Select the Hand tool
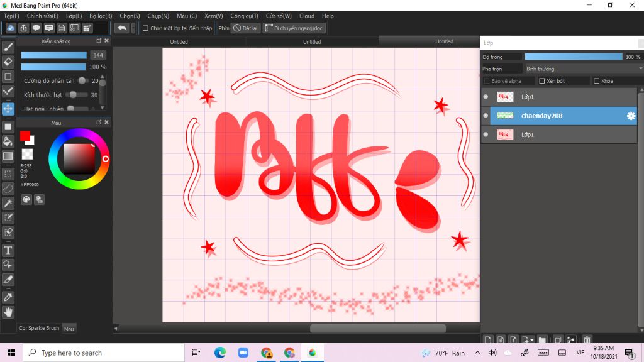 [x=8, y=312]
